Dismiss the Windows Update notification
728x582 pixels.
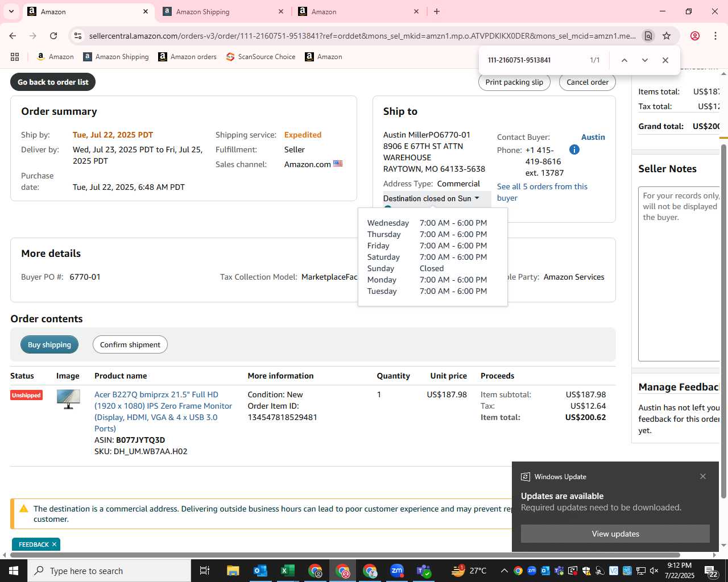703,476
